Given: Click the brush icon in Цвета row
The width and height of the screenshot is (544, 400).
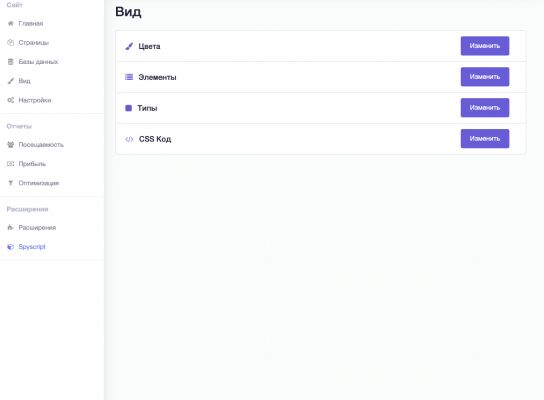Looking at the screenshot, I should (x=129, y=46).
